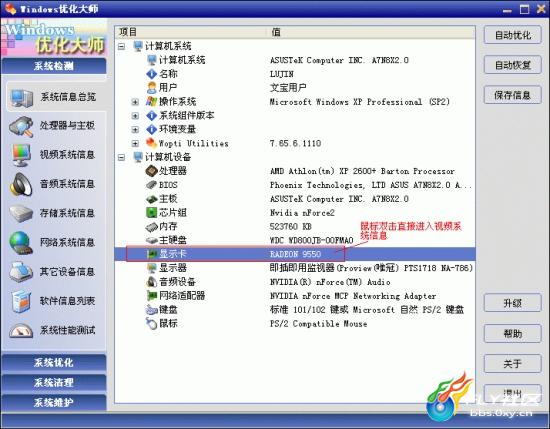Select 系统信息总览 computer icon

point(22,98)
